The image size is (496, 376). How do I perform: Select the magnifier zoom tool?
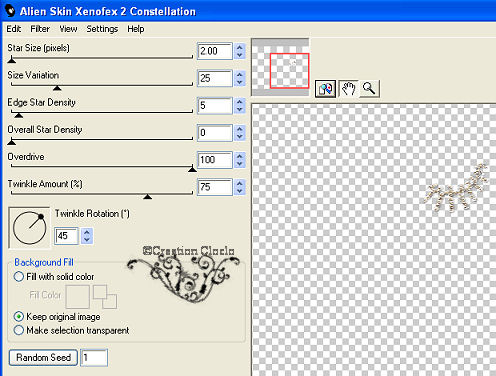click(x=369, y=89)
